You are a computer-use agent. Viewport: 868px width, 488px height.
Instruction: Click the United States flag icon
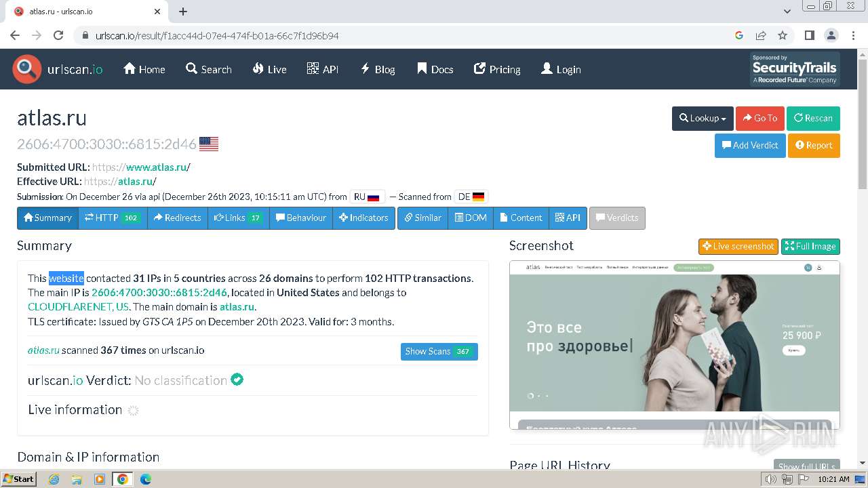point(209,144)
